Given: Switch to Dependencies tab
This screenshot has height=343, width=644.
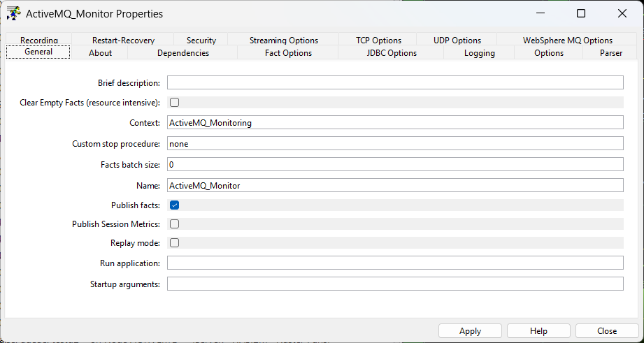Looking at the screenshot, I should [x=183, y=53].
